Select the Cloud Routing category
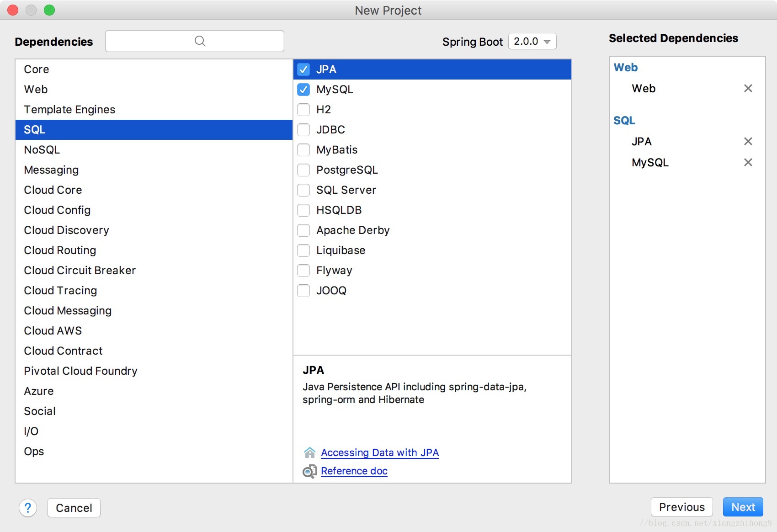 point(154,250)
